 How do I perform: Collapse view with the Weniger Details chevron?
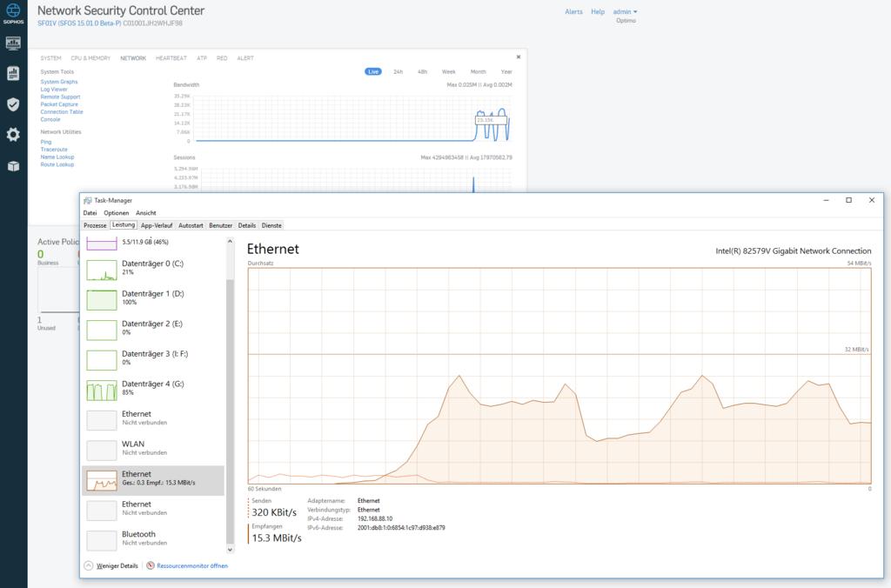[88, 566]
